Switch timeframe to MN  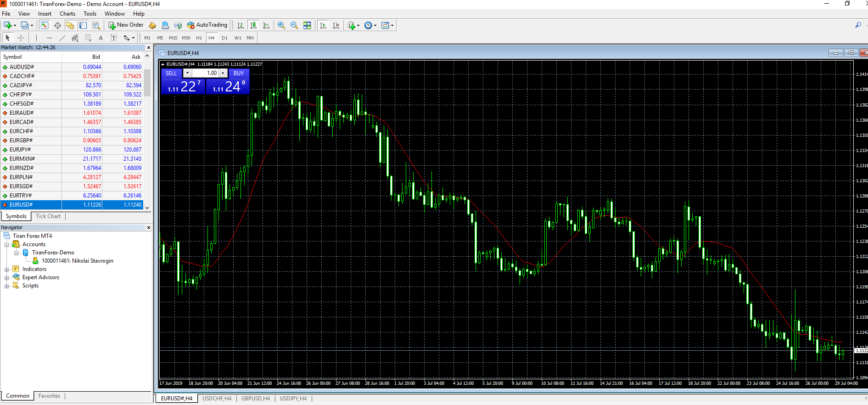coord(250,38)
